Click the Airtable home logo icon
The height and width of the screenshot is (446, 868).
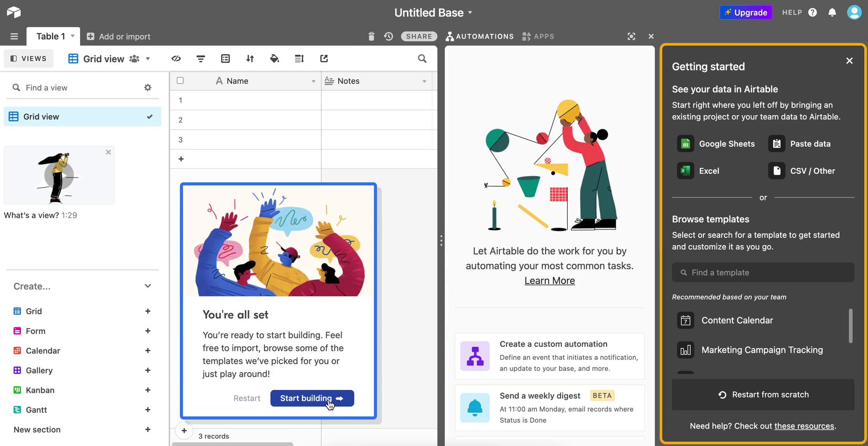tap(14, 12)
